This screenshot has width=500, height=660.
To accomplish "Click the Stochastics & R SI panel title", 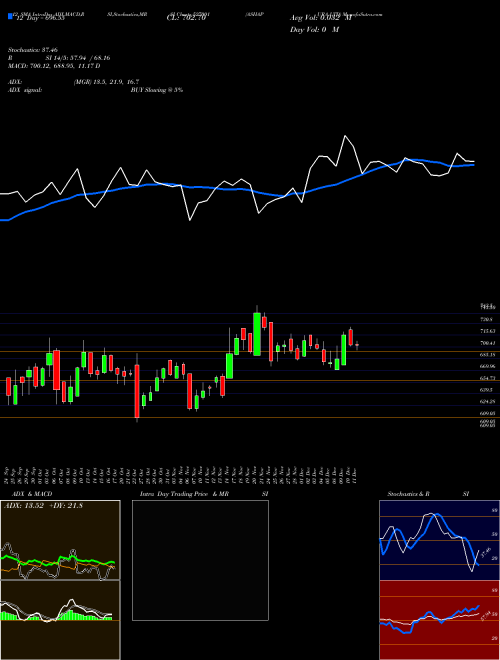I will point(428,494).
